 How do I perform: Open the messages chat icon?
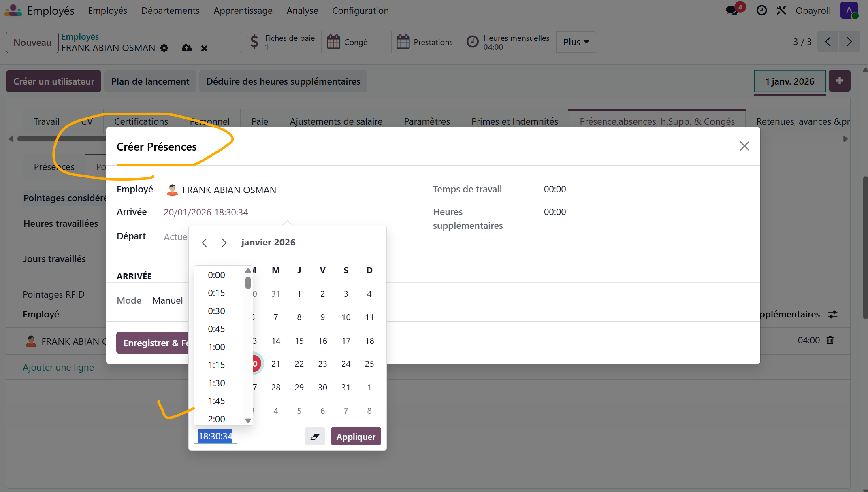[732, 11]
